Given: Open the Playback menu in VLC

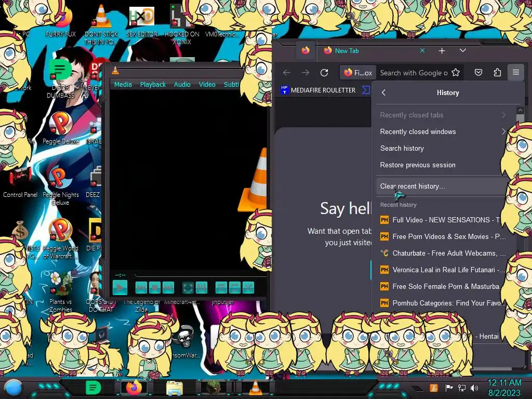Looking at the screenshot, I should click(x=153, y=85).
